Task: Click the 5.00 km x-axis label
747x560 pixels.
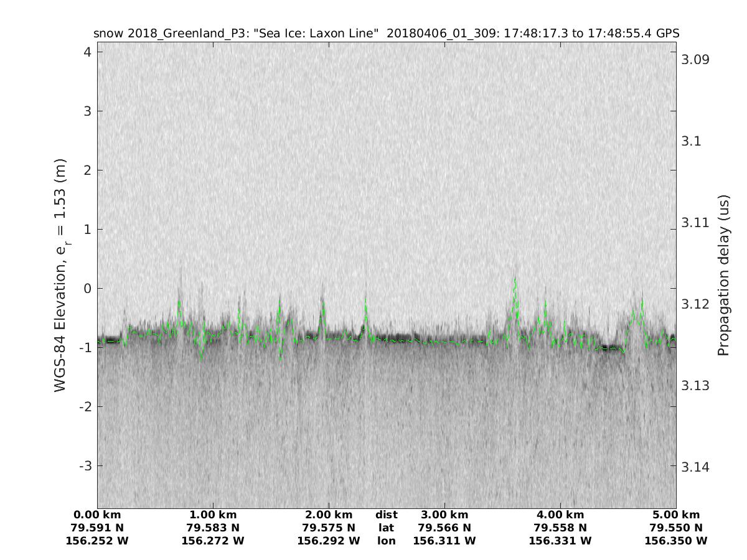Action: pos(676,515)
